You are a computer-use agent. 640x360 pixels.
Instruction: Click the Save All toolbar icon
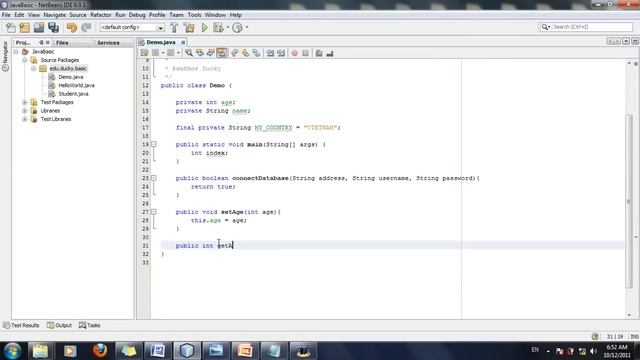pyautogui.click(x=53, y=27)
